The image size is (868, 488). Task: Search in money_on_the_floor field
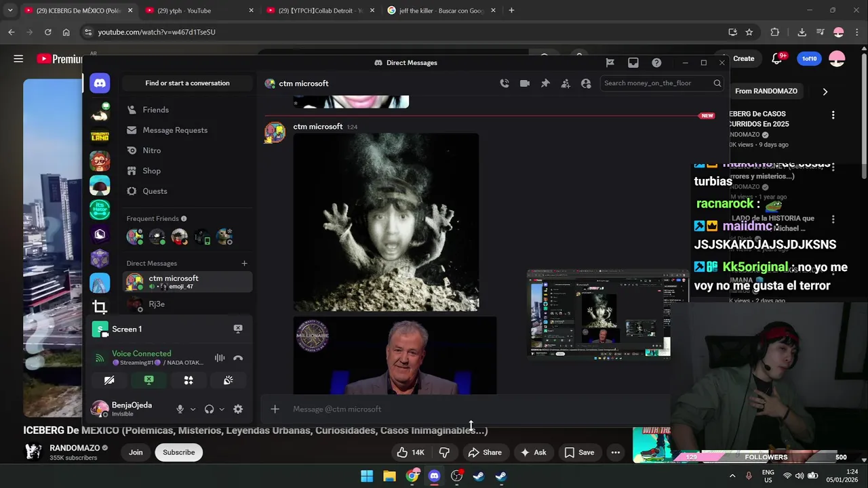tap(662, 83)
